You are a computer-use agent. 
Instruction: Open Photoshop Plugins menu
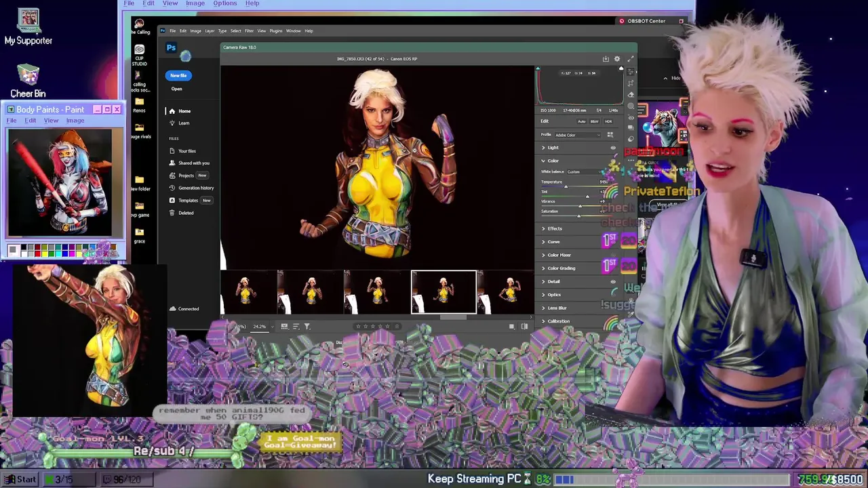pos(276,30)
